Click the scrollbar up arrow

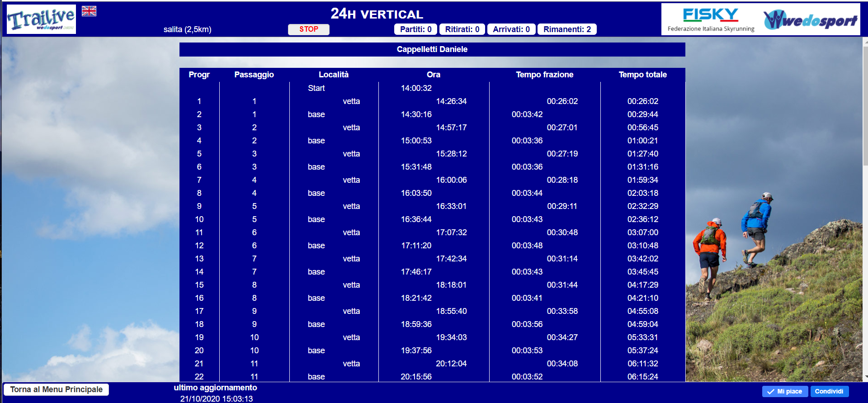(x=865, y=42)
